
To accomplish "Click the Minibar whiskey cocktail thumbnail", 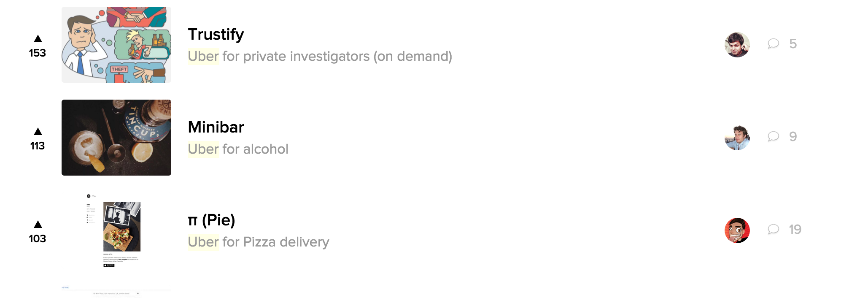I will 116,138.
